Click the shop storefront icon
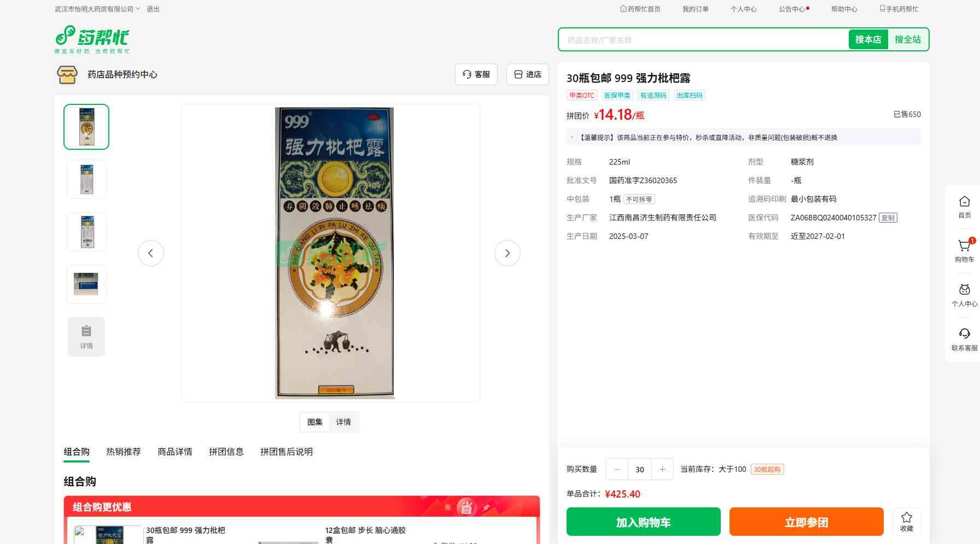Screen dimensions: 980x544 pyautogui.click(x=67, y=74)
